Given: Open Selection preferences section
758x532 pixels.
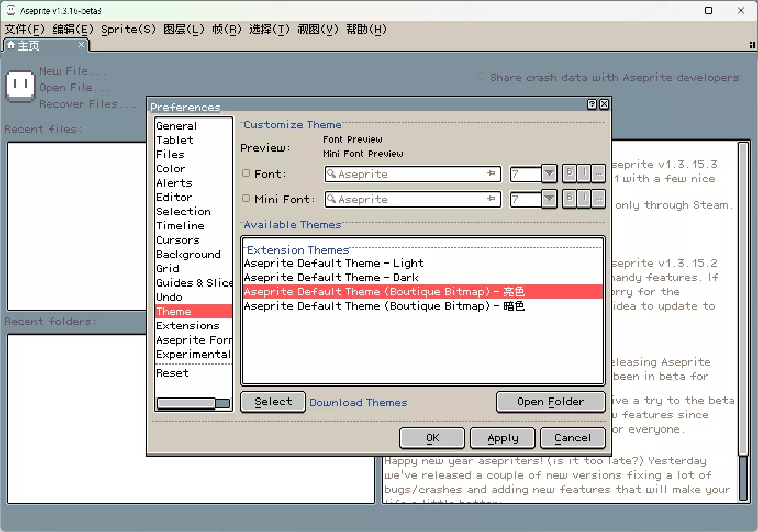Looking at the screenshot, I should pyautogui.click(x=194, y=211).
